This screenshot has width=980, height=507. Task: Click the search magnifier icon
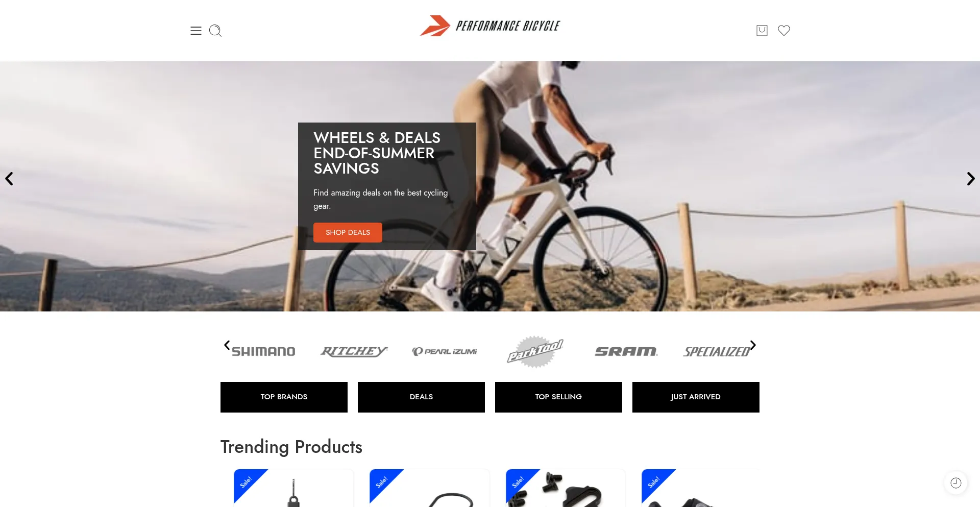(x=215, y=31)
